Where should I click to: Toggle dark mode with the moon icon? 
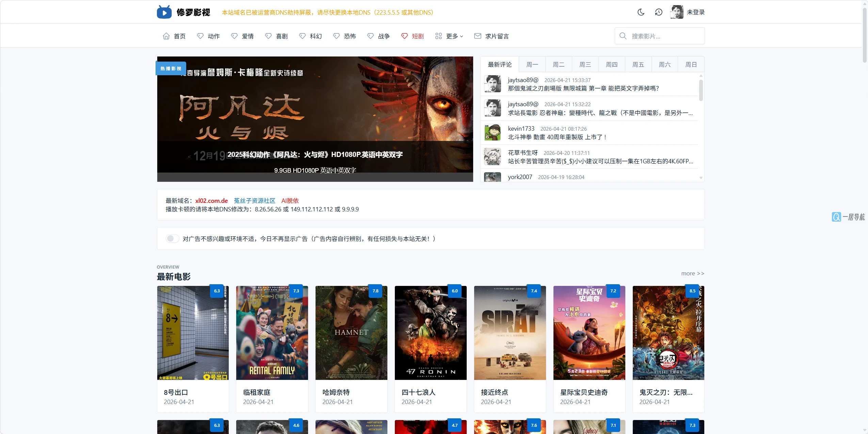[641, 12]
